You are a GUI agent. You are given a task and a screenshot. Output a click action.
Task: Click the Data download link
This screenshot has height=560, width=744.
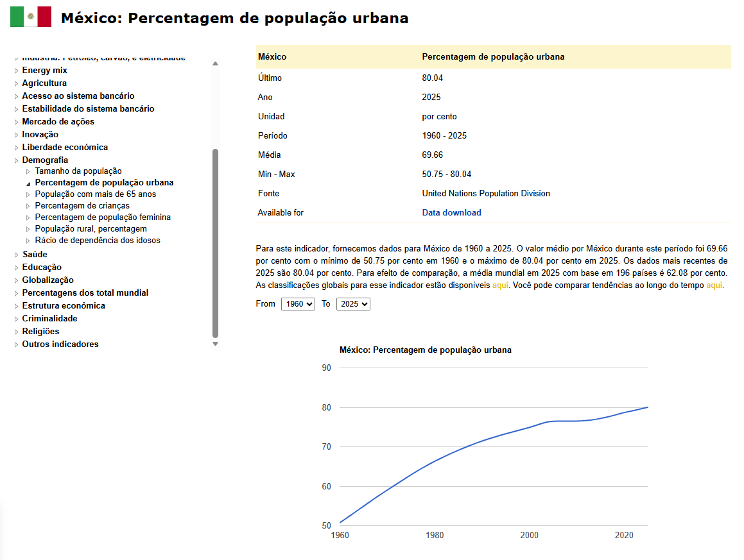click(452, 212)
